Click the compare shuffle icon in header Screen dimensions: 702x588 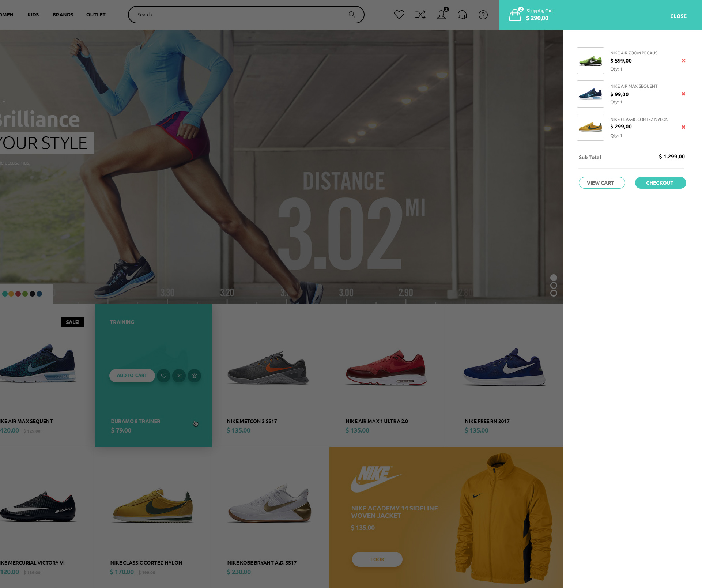(x=420, y=15)
